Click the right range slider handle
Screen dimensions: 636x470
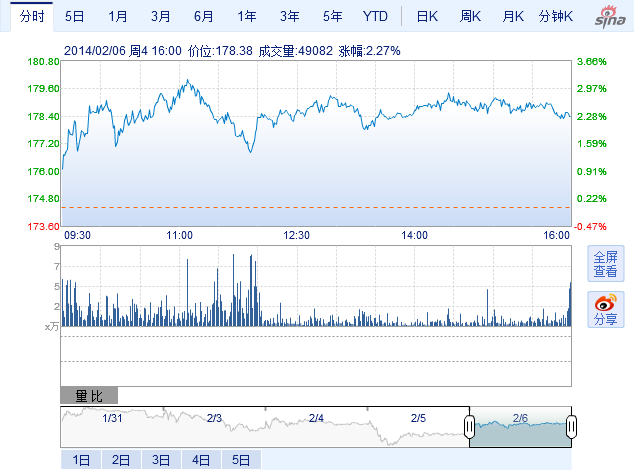571,427
